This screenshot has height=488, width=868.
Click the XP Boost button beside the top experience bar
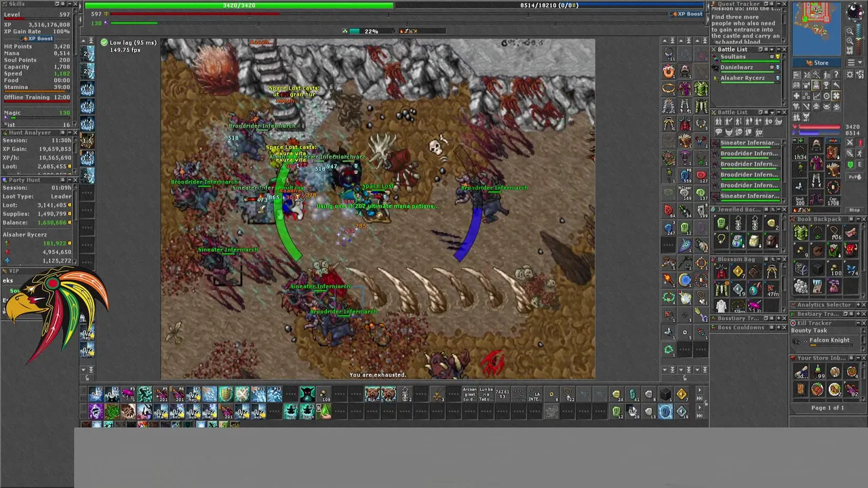pyautogui.click(x=687, y=14)
